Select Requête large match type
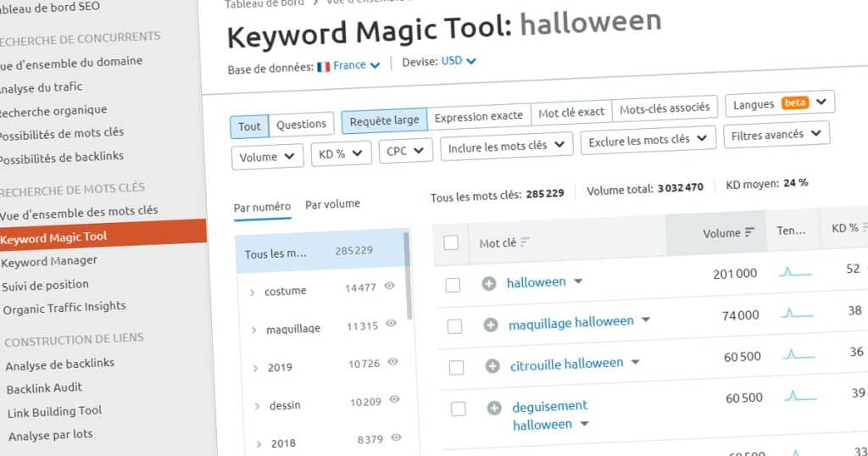 [384, 120]
